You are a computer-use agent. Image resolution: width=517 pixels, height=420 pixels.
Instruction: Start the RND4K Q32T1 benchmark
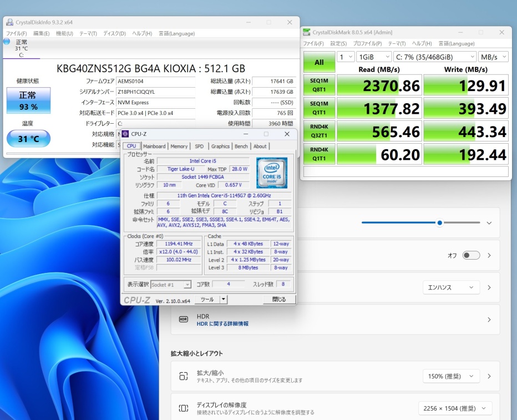click(319, 131)
